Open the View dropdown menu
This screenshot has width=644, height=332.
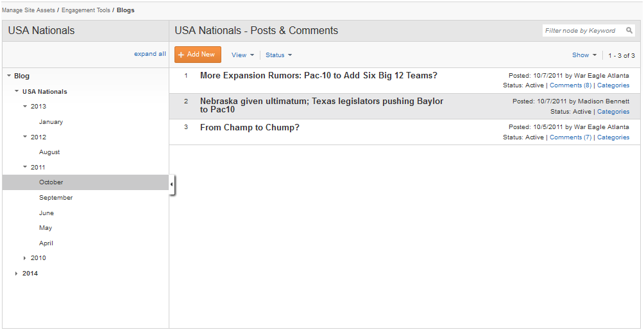[242, 55]
